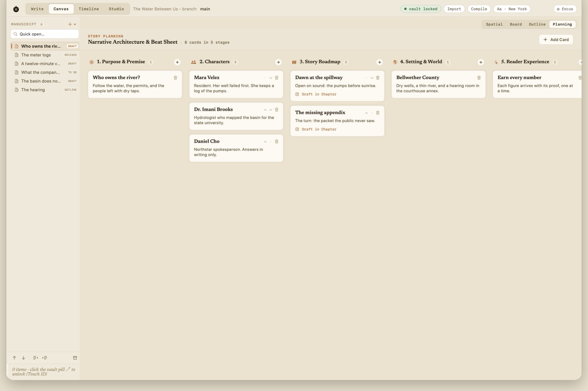Move Dr. Imani Brooks card up
This screenshot has width=588, height=391.
265,110
